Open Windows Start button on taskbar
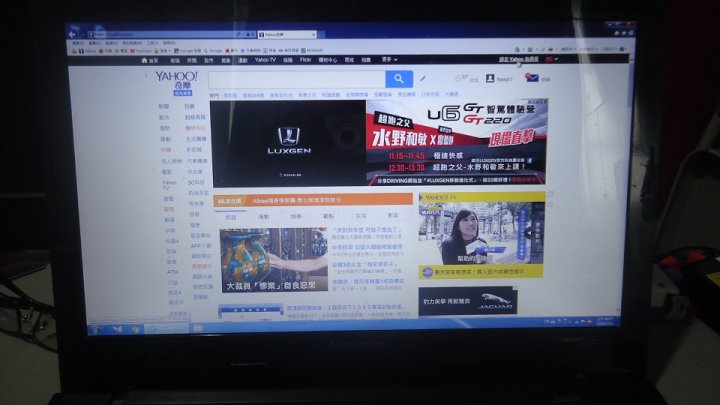720x405 pixels. [x=96, y=329]
